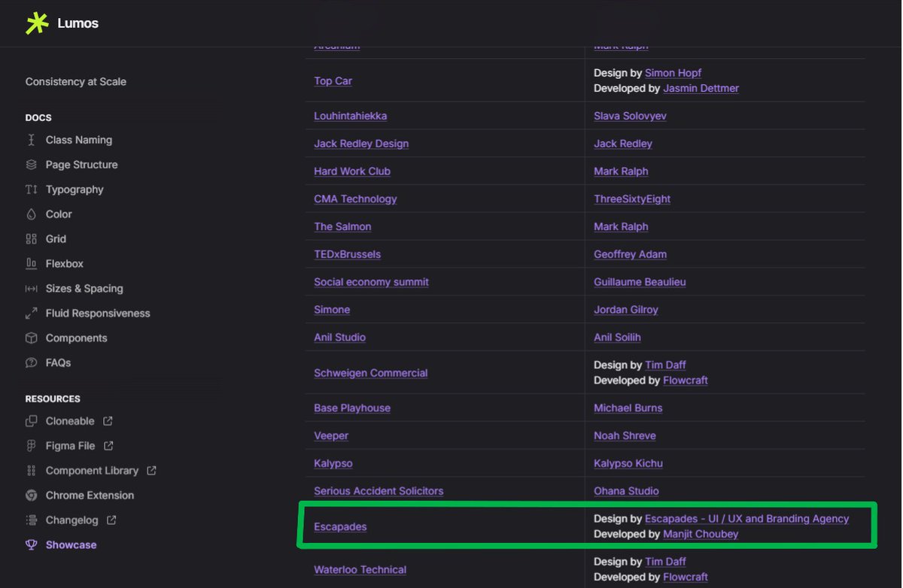
Task: Open the Veeper site link
Action: tap(332, 436)
